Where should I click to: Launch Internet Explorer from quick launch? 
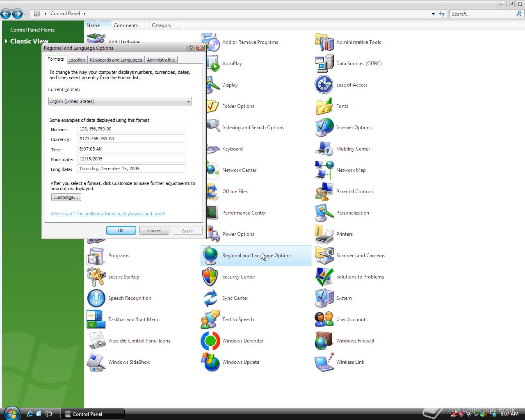tap(30, 414)
